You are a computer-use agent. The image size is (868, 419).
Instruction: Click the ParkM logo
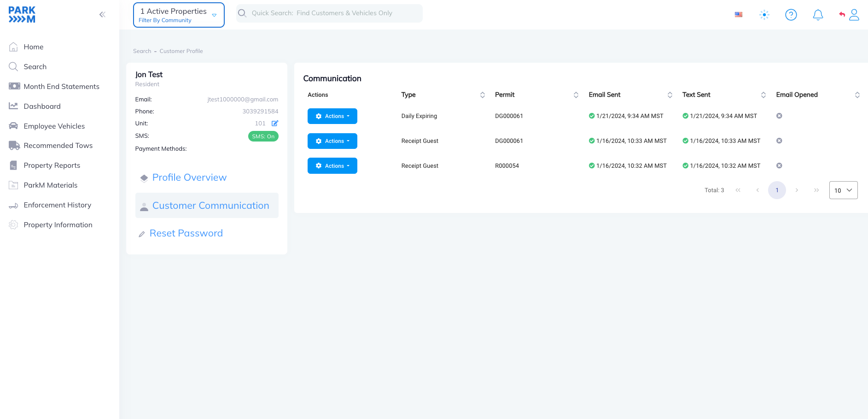pos(22,15)
